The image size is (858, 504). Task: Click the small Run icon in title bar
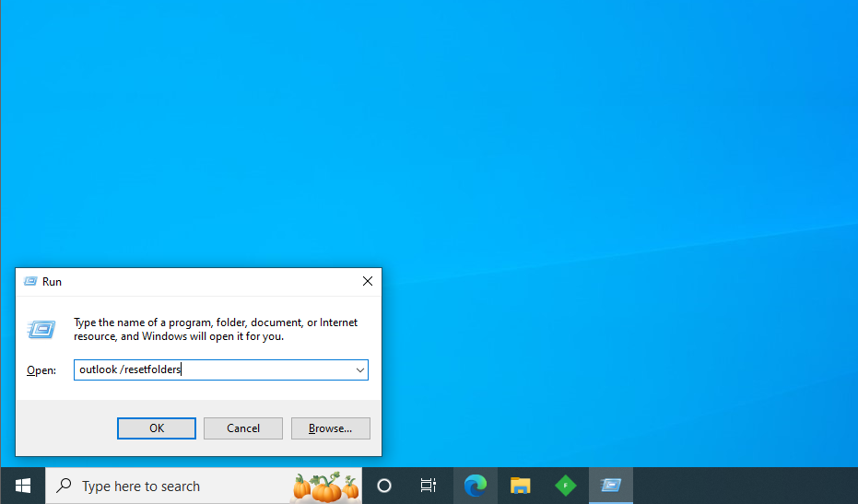point(30,282)
